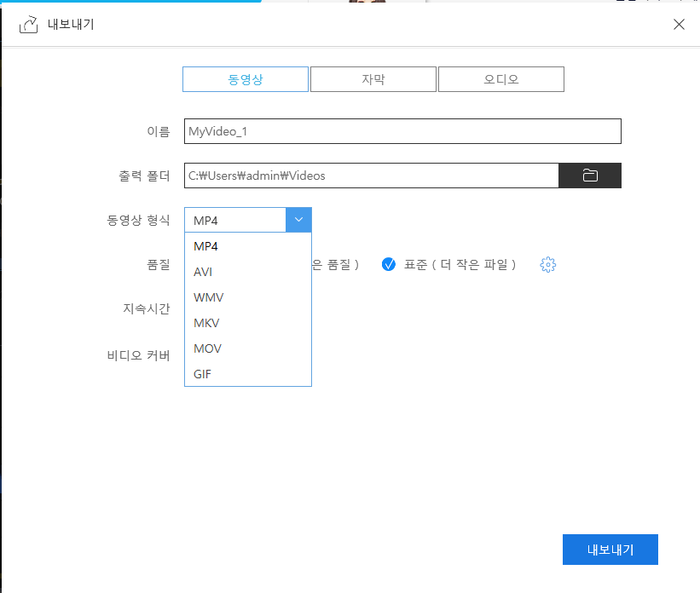Close the export dialog
Viewport: 700px width, 593px height.
679,24
